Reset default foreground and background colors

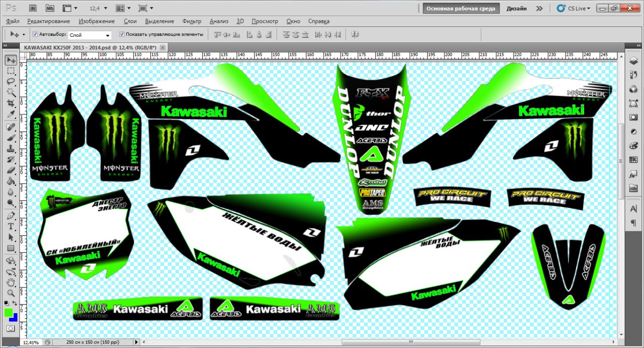click(7, 303)
